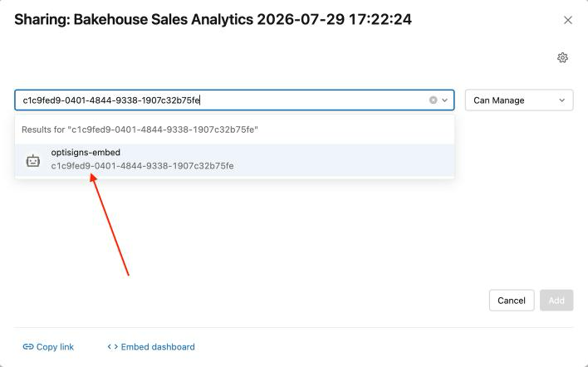The width and height of the screenshot is (588, 367).
Task: Click the optisigns-embed name label
Action: 86,153
